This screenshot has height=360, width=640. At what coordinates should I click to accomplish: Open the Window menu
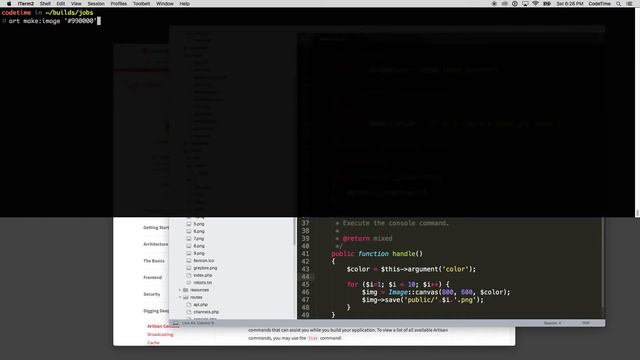tap(165, 4)
